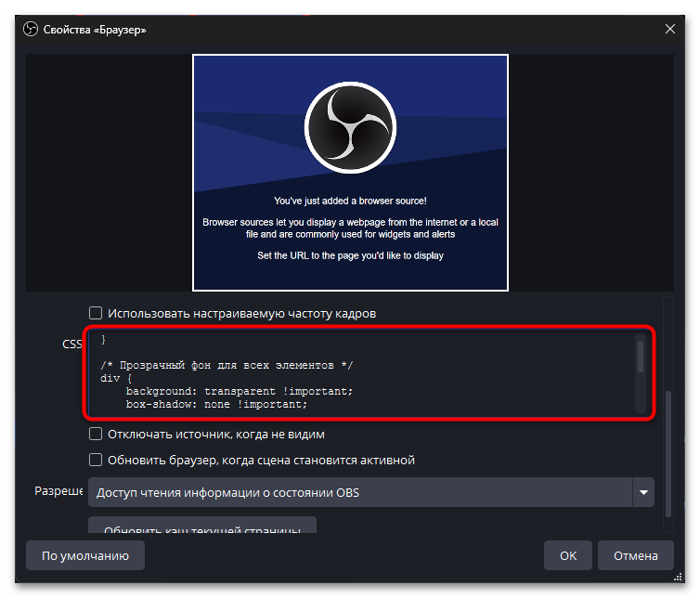The width and height of the screenshot is (700, 598).
Task: Confirm the settings with OK
Action: 568,555
